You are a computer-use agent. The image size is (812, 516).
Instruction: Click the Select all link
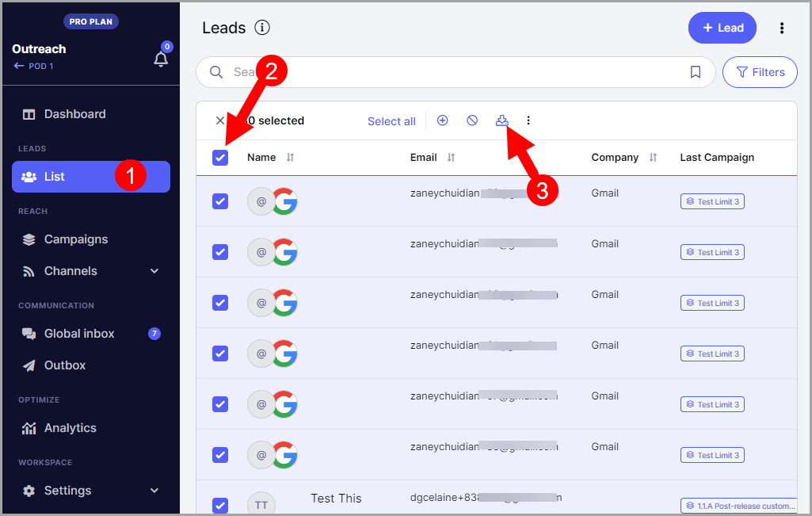point(391,121)
